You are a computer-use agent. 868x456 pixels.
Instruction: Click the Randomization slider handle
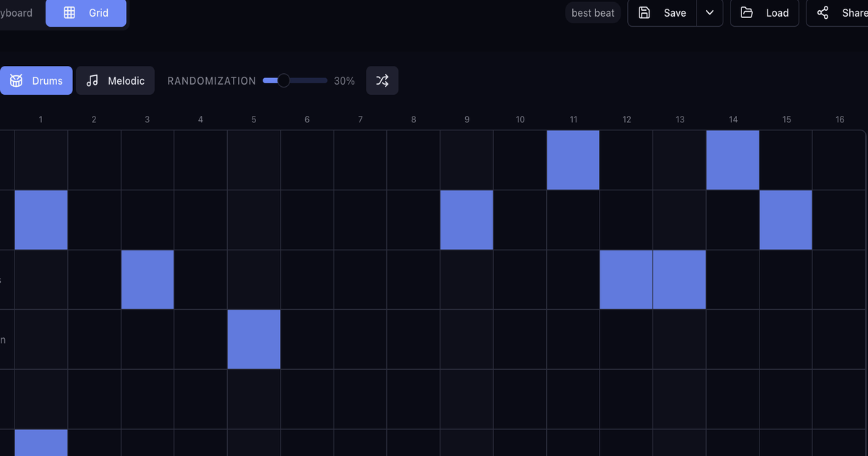(284, 80)
